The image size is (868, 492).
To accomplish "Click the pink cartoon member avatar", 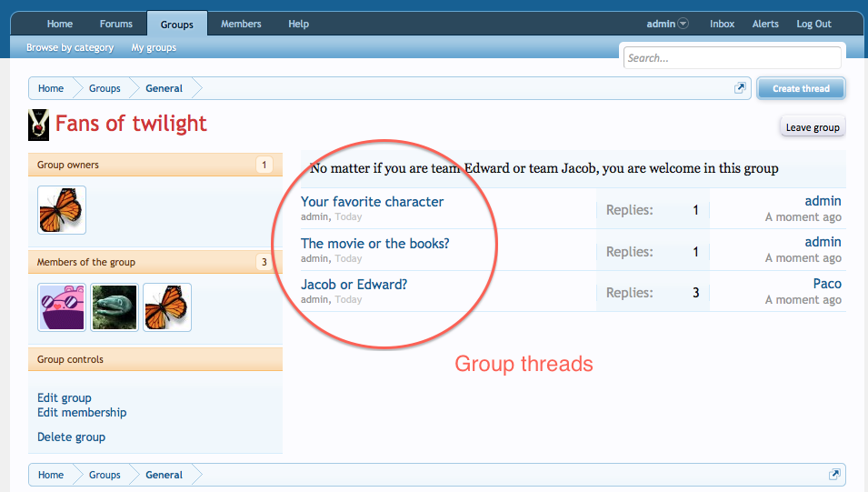I will (x=62, y=307).
